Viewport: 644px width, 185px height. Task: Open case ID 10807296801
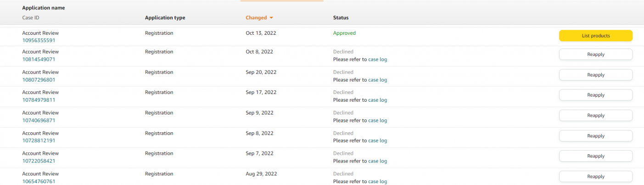pyautogui.click(x=39, y=80)
